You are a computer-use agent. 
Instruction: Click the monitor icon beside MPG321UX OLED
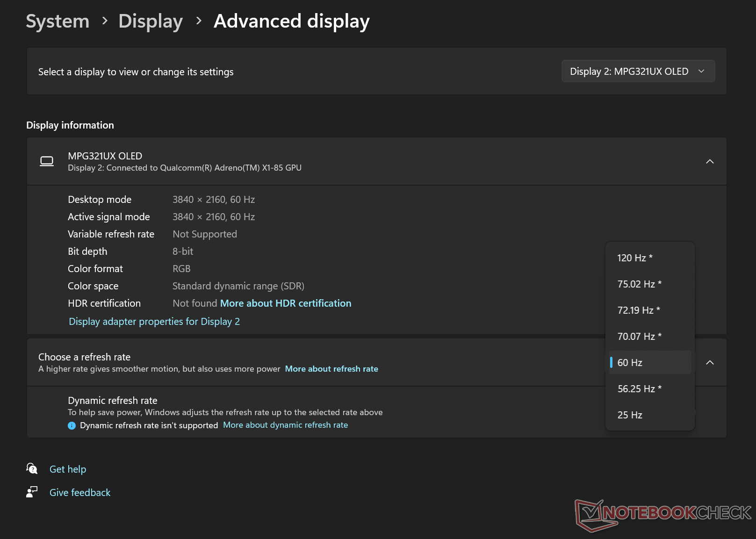click(47, 161)
